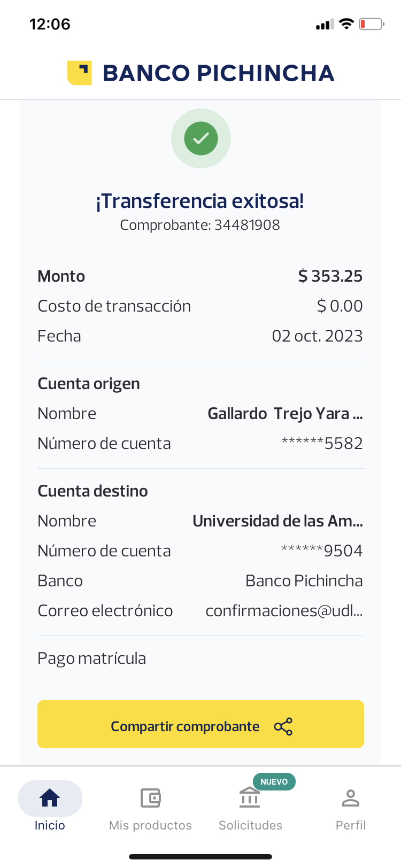
Task: Tap the Wi-Fi status icon
Action: 346,24
